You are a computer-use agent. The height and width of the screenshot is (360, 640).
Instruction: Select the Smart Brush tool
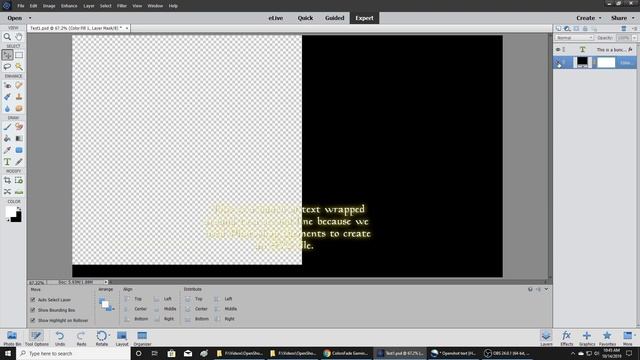click(7, 97)
